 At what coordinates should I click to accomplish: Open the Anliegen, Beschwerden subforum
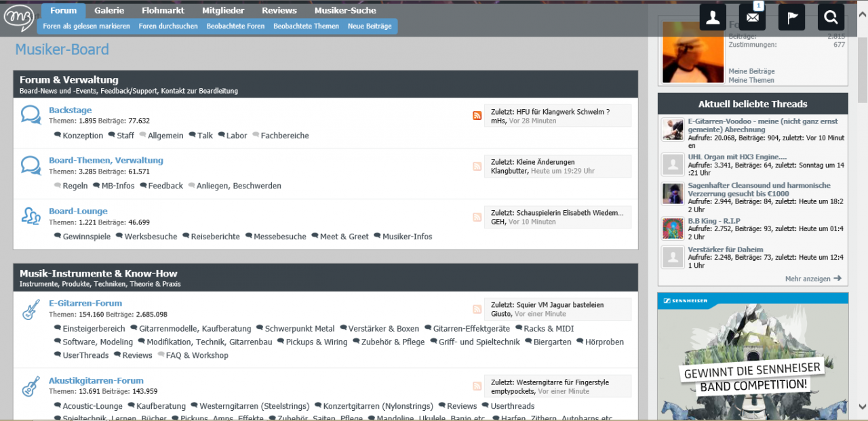pyautogui.click(x=239, y=186)
